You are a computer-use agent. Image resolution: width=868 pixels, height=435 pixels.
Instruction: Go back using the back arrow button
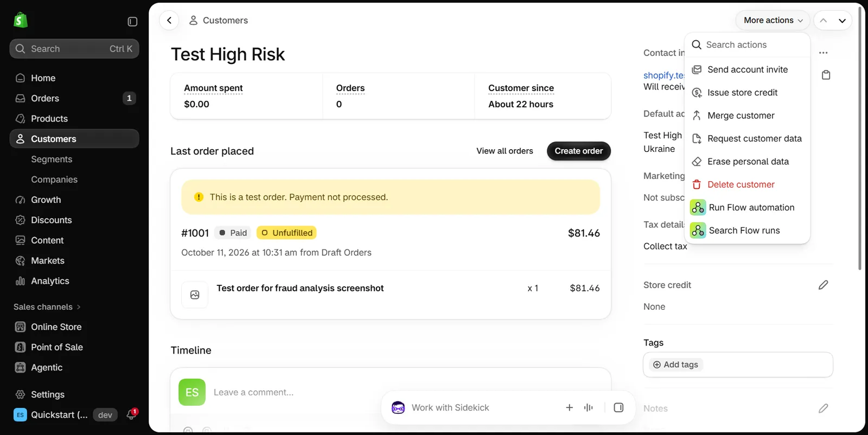tap(169, 21)
